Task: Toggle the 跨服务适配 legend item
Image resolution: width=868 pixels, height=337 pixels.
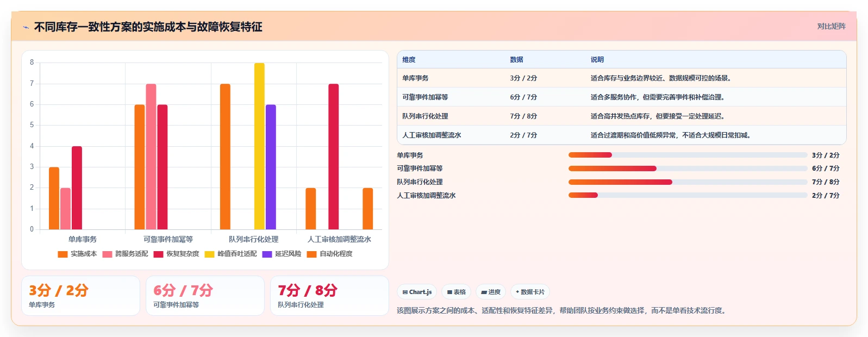Action: pyautogui.click(x=125, y=254)
